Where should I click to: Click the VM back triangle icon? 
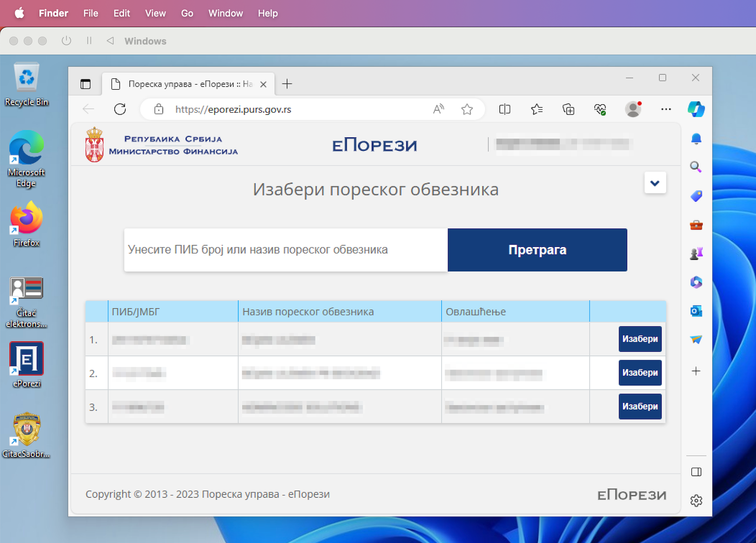110,41
